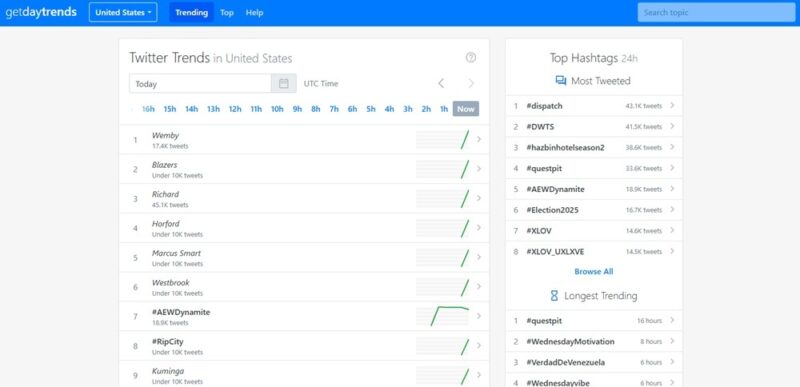Open #WednesdayMotivation hashtag link

click(x=570, y=342)
